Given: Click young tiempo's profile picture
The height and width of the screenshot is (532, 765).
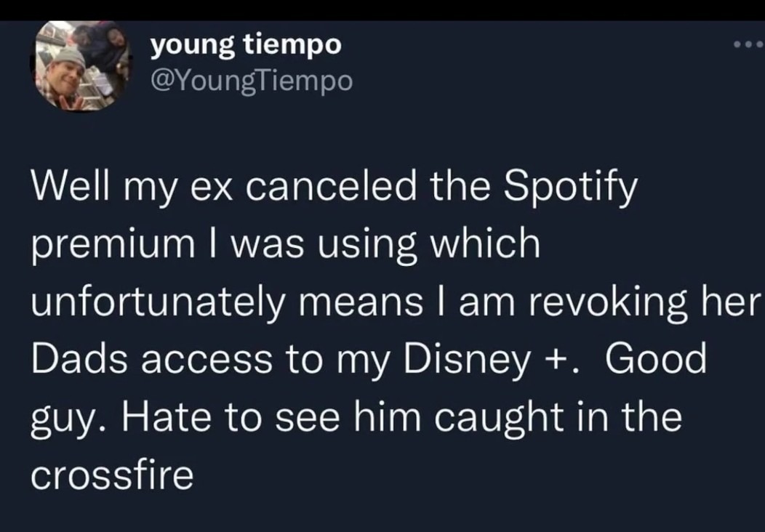Looking at the screenshot, I should coord(81,65).
